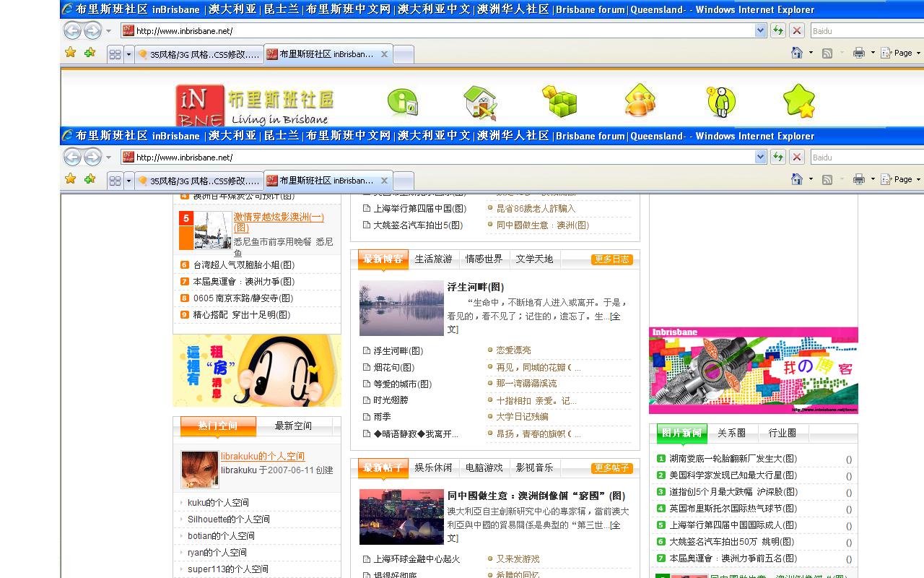Click the green info icon in site header

402,102
